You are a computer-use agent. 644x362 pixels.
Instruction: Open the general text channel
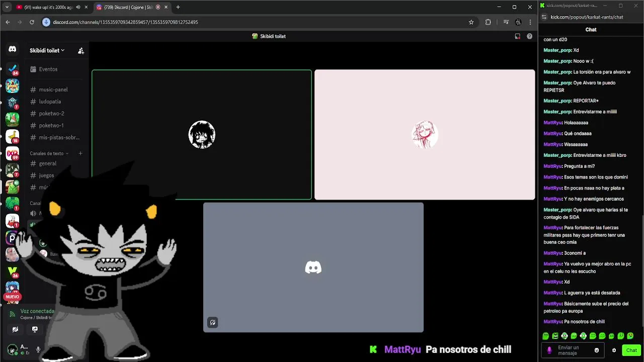(x=43, y=163)
